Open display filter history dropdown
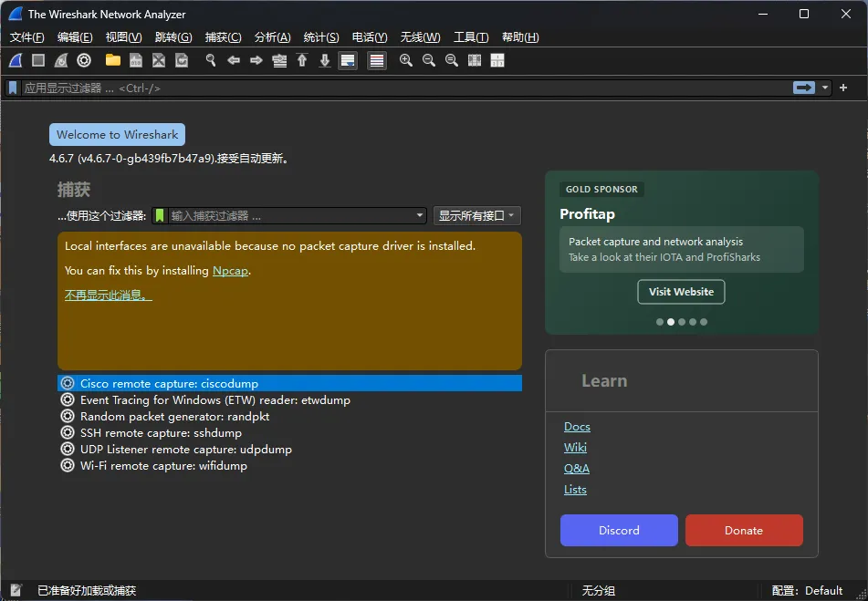Screen dimensions: 868x601 [x=825, y=88]
